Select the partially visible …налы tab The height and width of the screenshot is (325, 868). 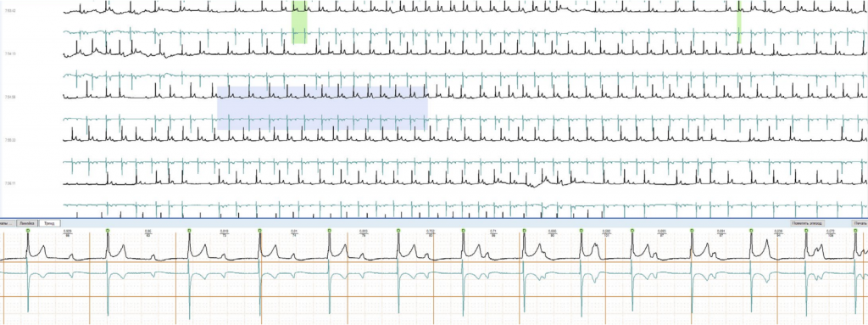coord(7,223)
